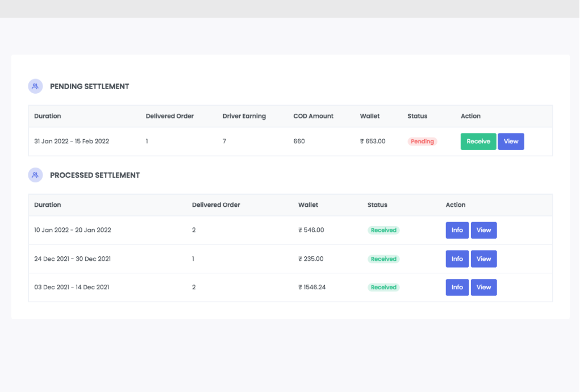Click Received badge for ₹235.00 row
The height and width of the screenshot is (392, 580).
383,259
